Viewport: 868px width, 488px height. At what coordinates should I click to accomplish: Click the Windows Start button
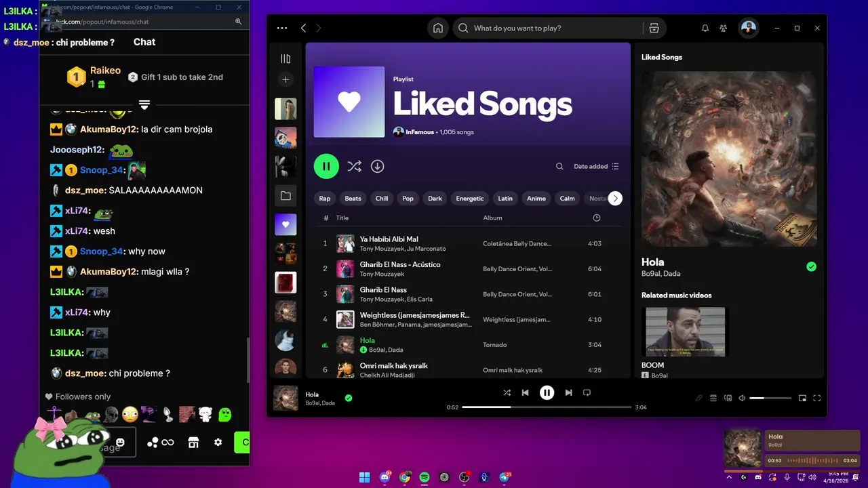click(365, 477)
